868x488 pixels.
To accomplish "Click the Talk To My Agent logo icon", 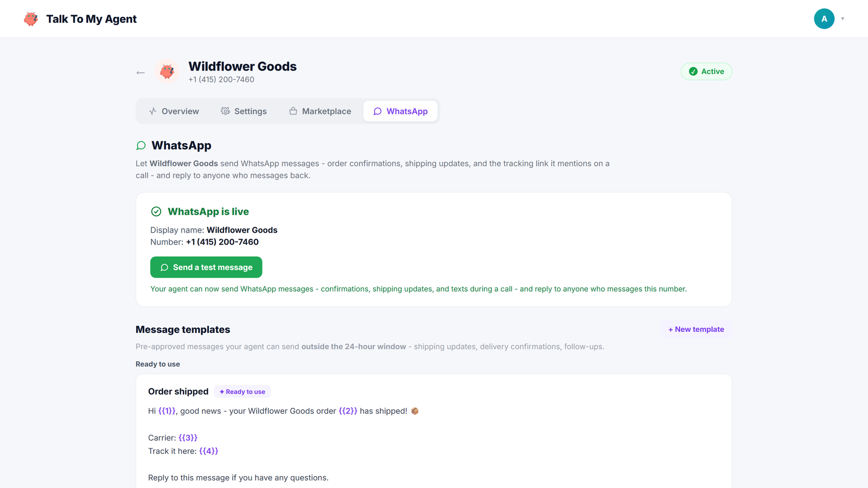I will [31, 19].
